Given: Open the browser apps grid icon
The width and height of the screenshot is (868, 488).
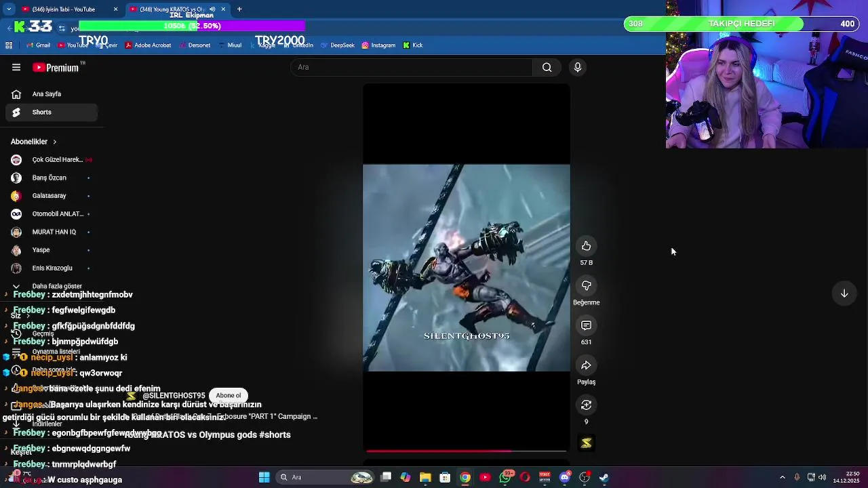Looking at the screenshot, I should (x=9, y=45).
